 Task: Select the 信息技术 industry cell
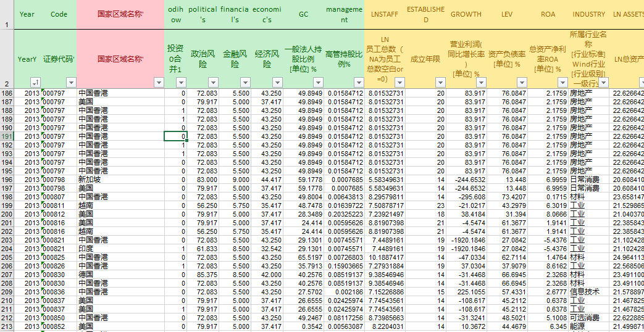(x=583, y=292)
